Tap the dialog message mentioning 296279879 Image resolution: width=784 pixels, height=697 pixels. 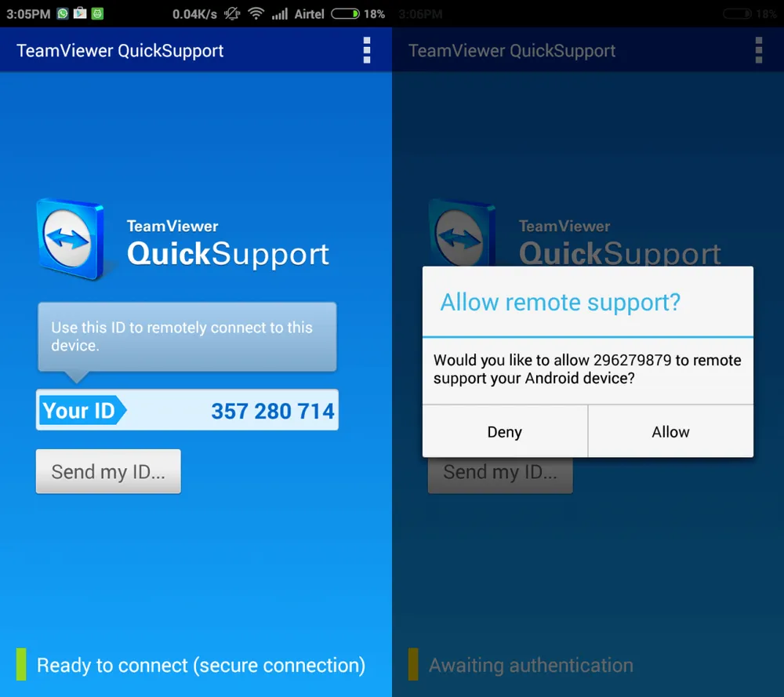(x=587, y=369)
